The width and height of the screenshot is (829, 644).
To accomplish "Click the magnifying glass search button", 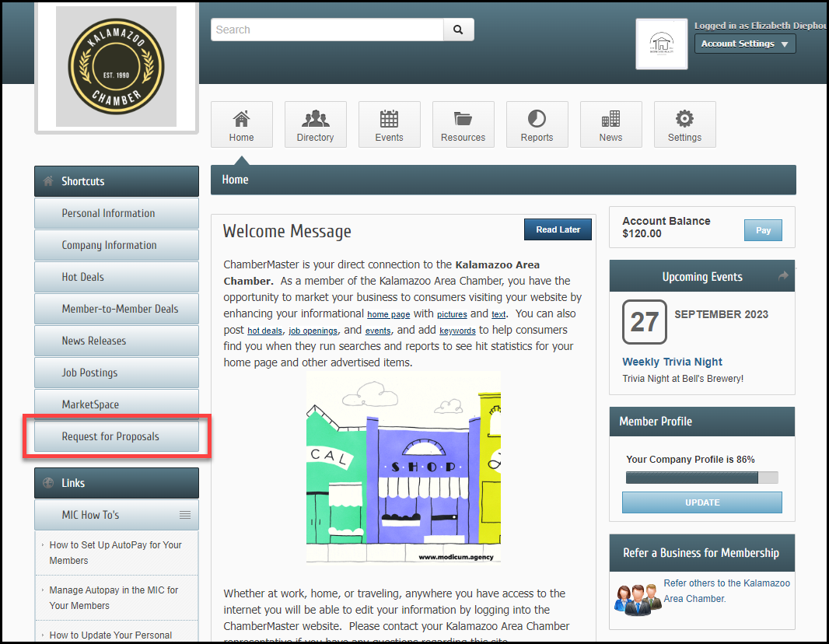I will coord(458,30).
